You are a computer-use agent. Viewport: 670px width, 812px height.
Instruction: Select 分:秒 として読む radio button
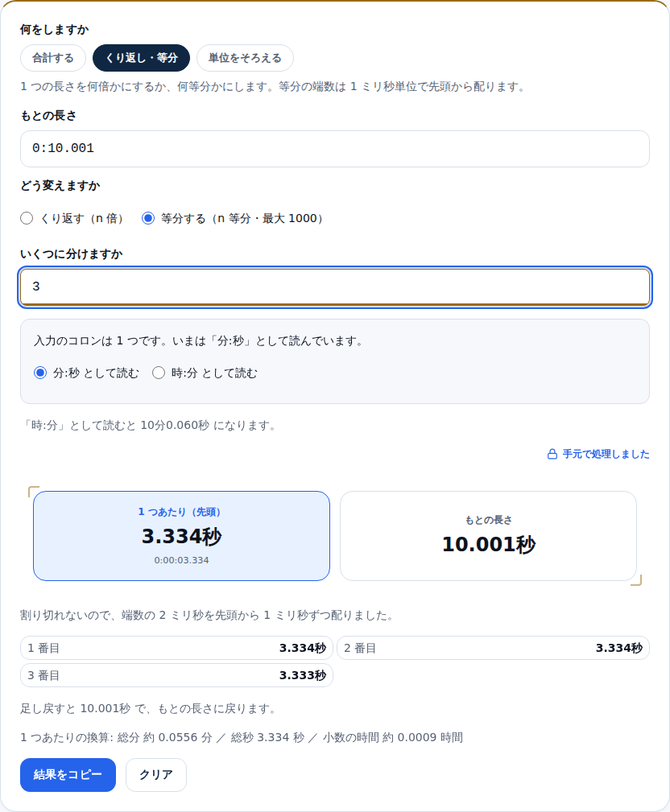point(40,373)
